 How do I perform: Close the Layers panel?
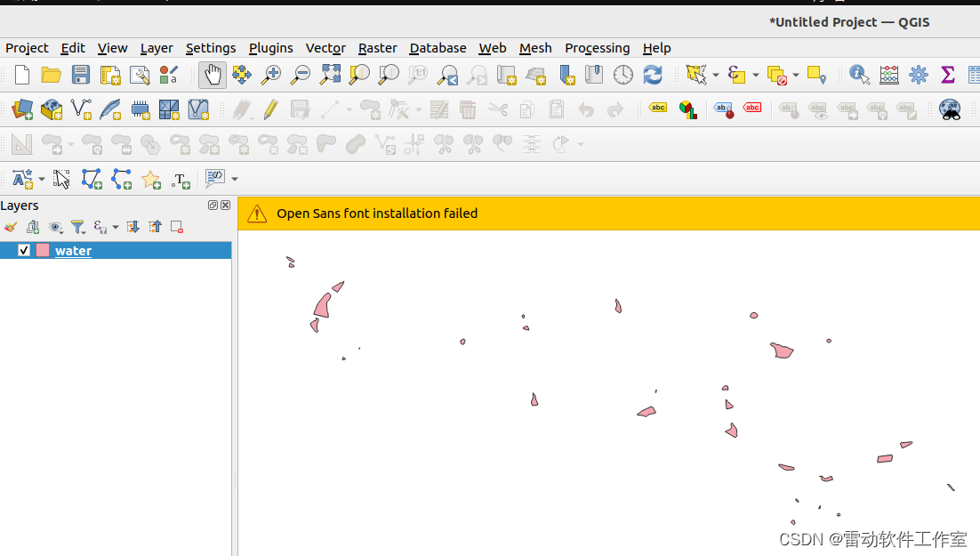226,205
